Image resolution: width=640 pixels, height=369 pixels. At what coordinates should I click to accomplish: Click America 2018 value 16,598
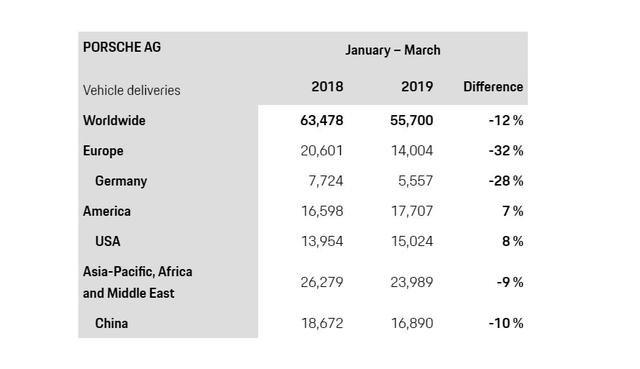coord(322,211)
